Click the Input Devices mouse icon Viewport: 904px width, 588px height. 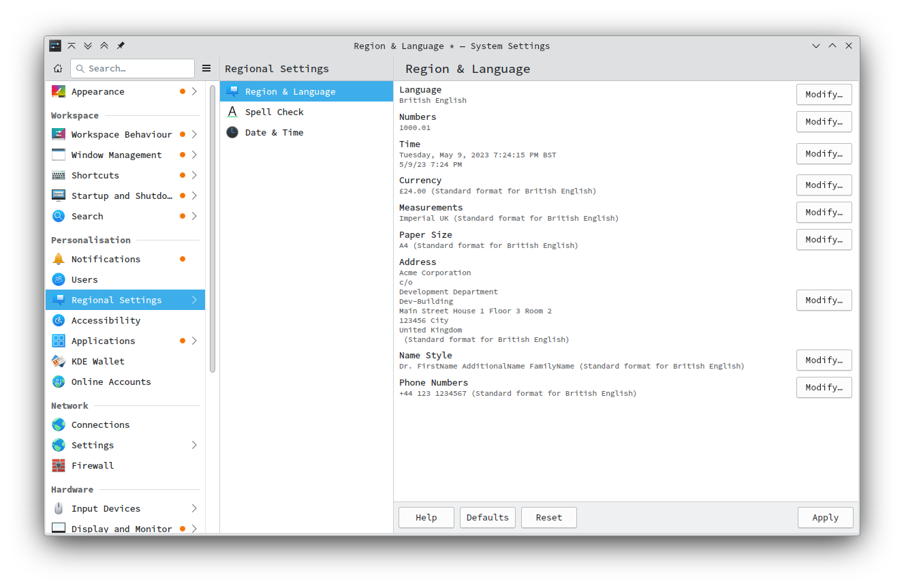click(x=59, y=508)
